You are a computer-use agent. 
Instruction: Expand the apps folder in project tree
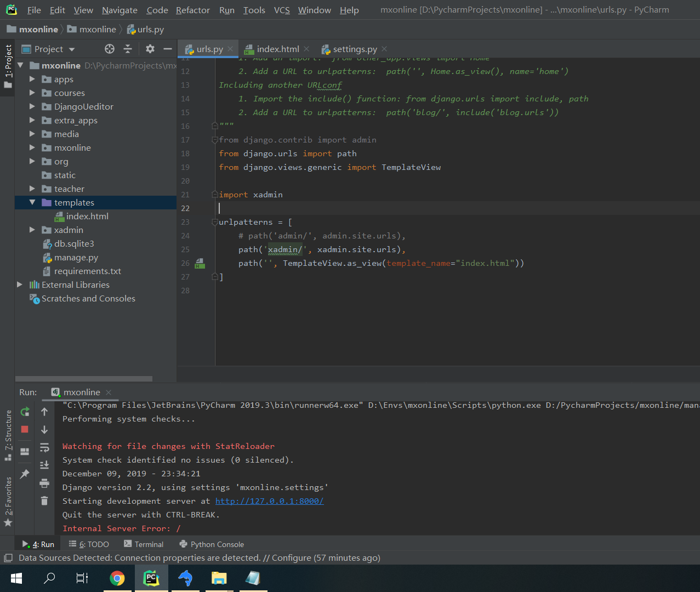(x=32, y=79)
